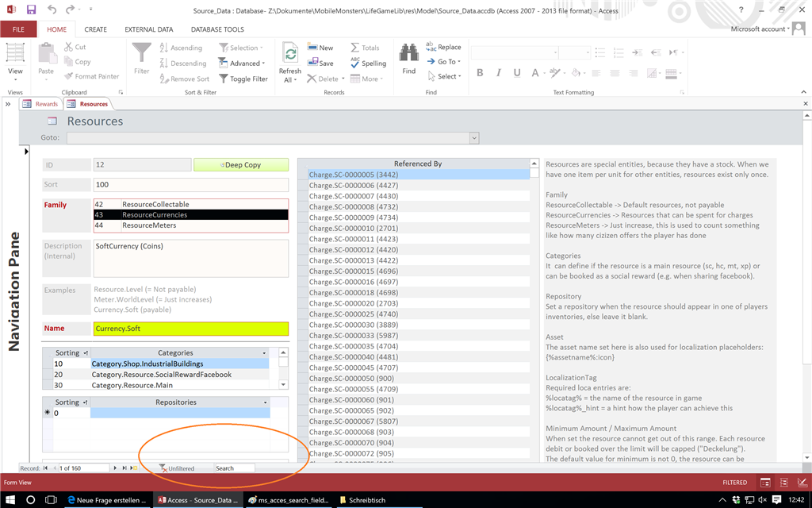This screenshot has width=812, height=508.
Task: Open the Goto combo box dropdown
Action: [474, 138]
